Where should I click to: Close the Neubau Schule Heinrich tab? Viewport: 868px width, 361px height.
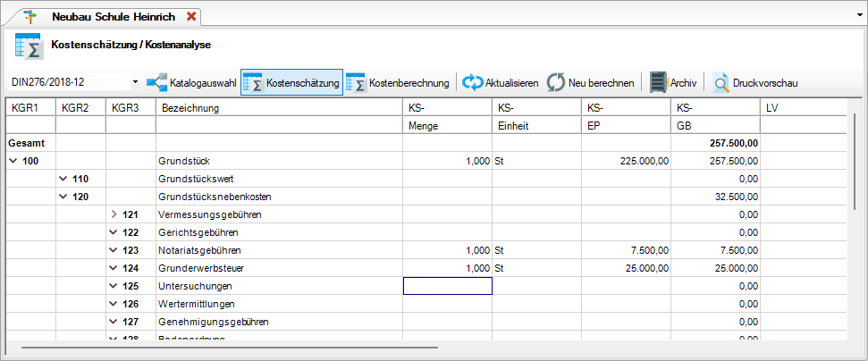tap(191, 16)
